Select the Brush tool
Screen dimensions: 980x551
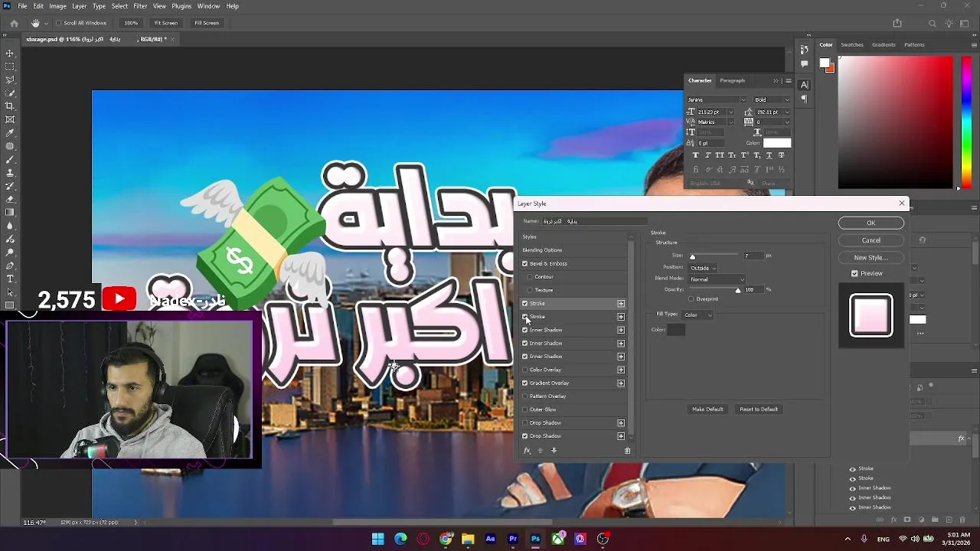pos(10,159)
